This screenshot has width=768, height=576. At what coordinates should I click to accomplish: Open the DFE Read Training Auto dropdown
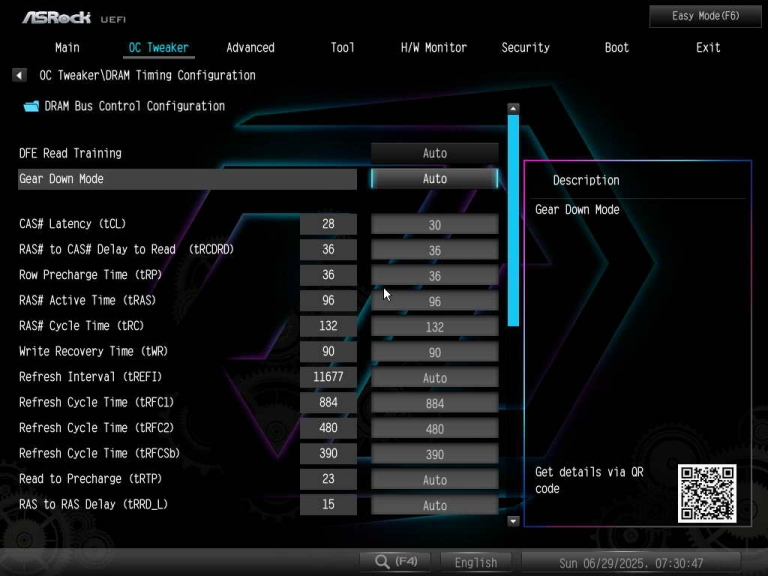point(434,153)
